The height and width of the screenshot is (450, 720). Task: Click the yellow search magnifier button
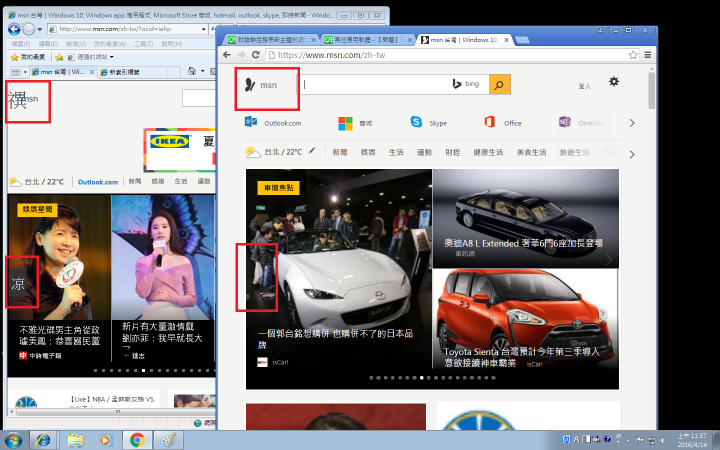pyautogui.click(x=500, y=84)
